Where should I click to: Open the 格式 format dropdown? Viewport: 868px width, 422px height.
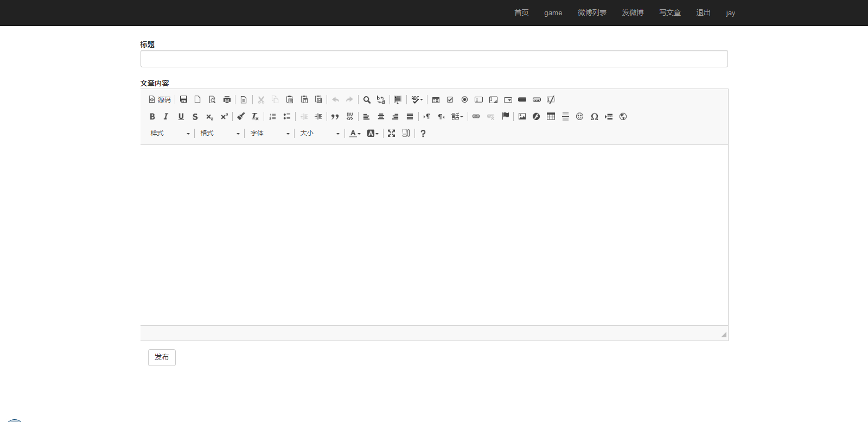pos(220,134)
